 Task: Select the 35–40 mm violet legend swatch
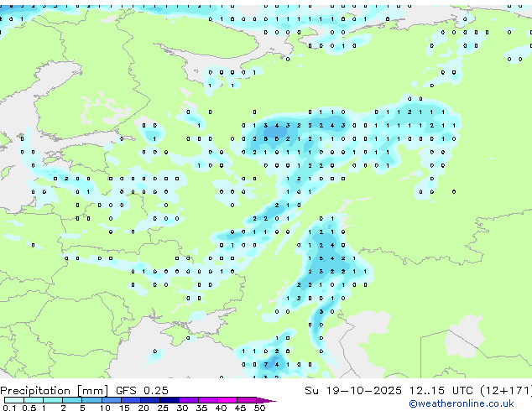(x=207, y=400)
